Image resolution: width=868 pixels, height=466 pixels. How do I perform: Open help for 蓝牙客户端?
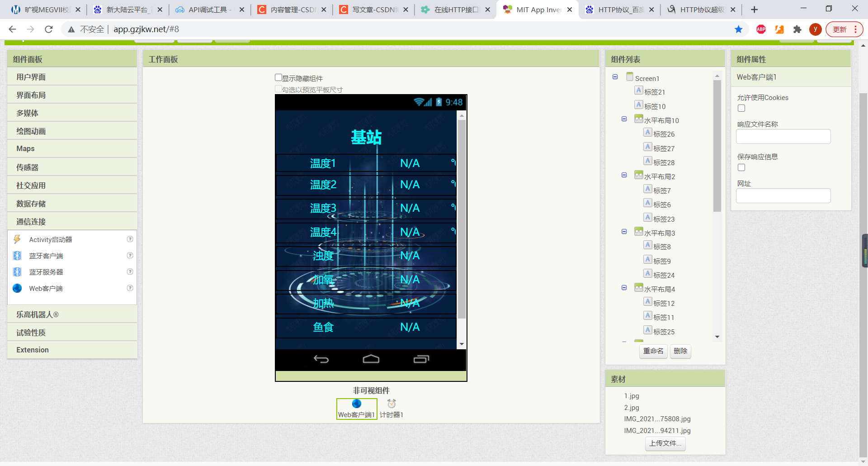(130, 256)
